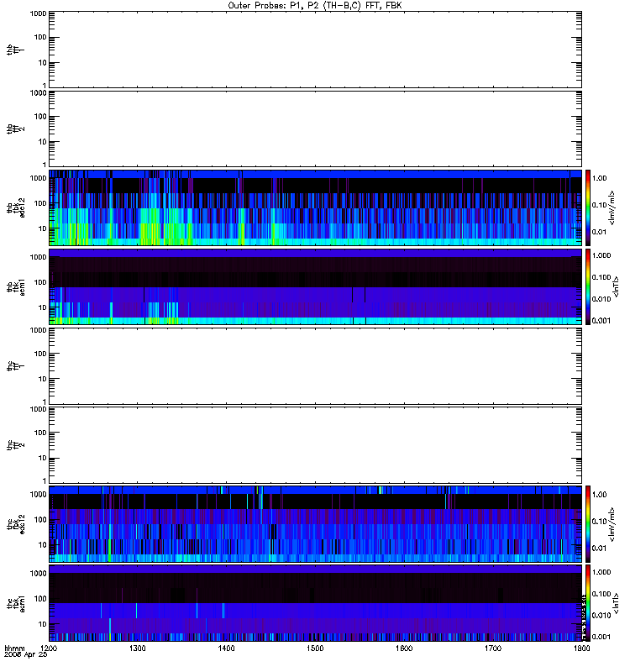The image size is (630, 672).
Task: Click the thb fbk scm1 color scale bar
Action: 588,287
